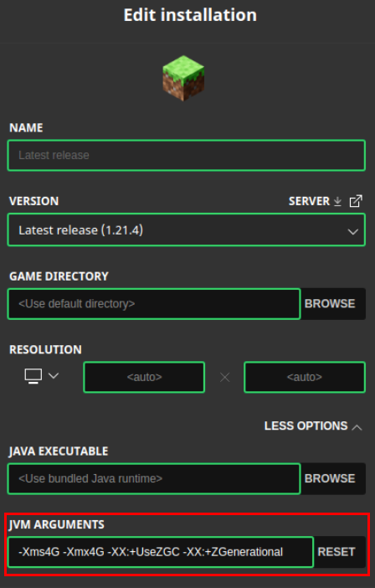The height and width of the screenshot is (588, 375).
Task: Click the SERVER download link text
Action: (309, 201)
